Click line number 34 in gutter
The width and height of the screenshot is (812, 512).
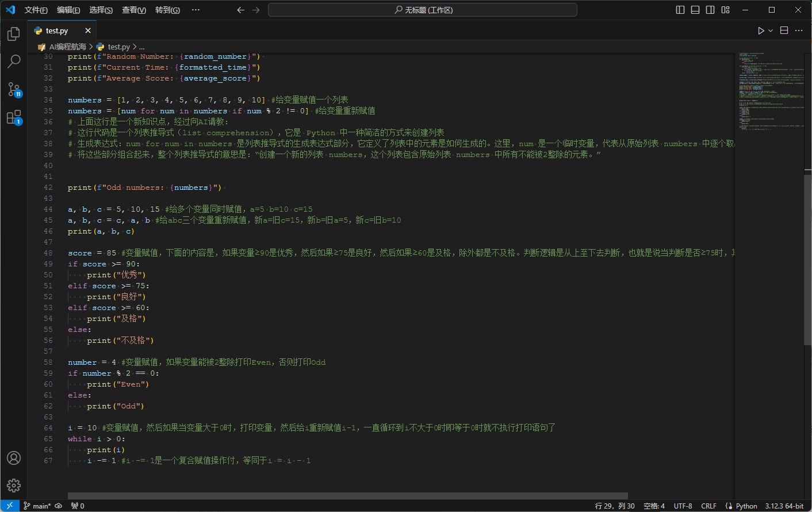48,100
